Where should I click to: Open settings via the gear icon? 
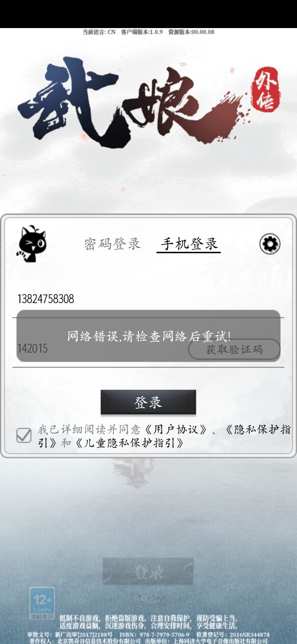coord(270,244)
